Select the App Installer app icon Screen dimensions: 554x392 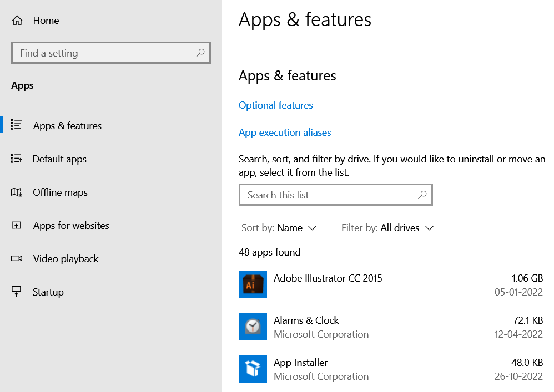point(253,369)
